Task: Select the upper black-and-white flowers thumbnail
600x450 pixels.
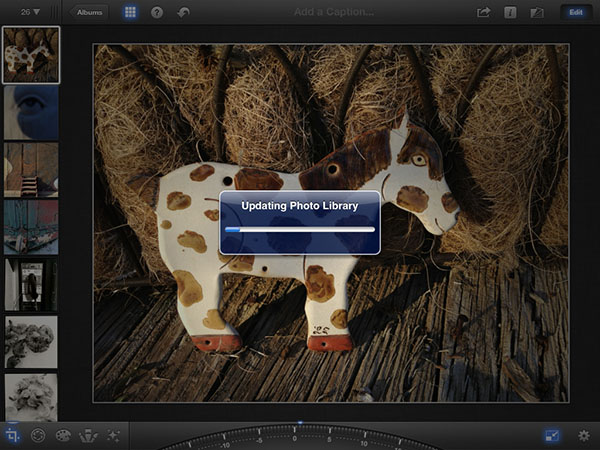Action: tap(31, 342)
